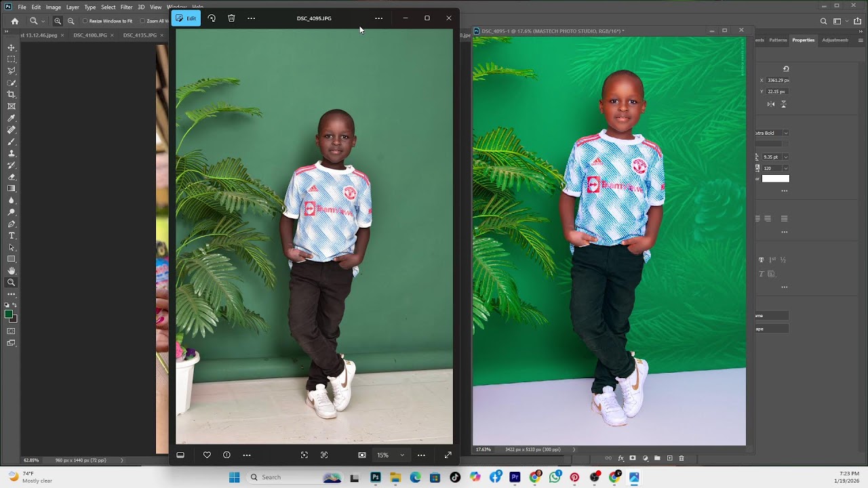Swap foreground and background colors

(x=15, y=305)
